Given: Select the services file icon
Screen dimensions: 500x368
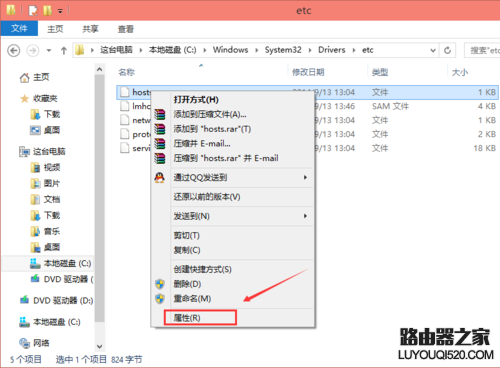Looking at the screenshot, I should (x=125, y=148).
